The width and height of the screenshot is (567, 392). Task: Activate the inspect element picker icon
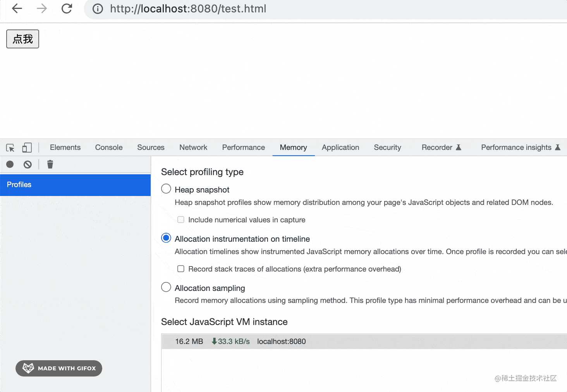(10, 148)
